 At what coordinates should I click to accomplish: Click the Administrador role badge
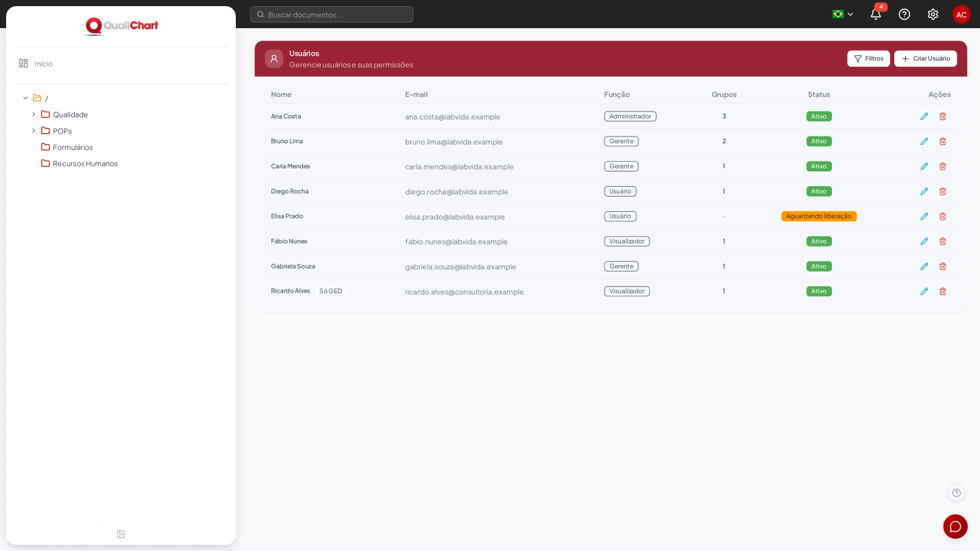(630, 116)
